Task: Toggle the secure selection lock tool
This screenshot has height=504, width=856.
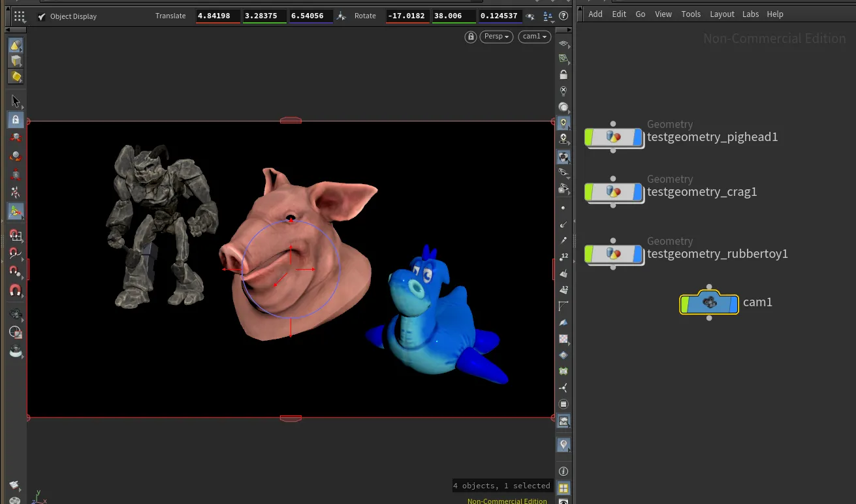Action: pyautogui.click(x=16, y=119)
